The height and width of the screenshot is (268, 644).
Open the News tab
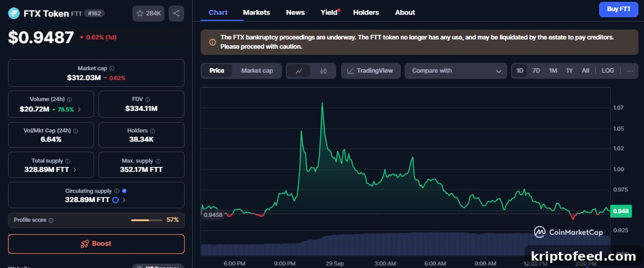pyautogui.click(x=296, y=12)
